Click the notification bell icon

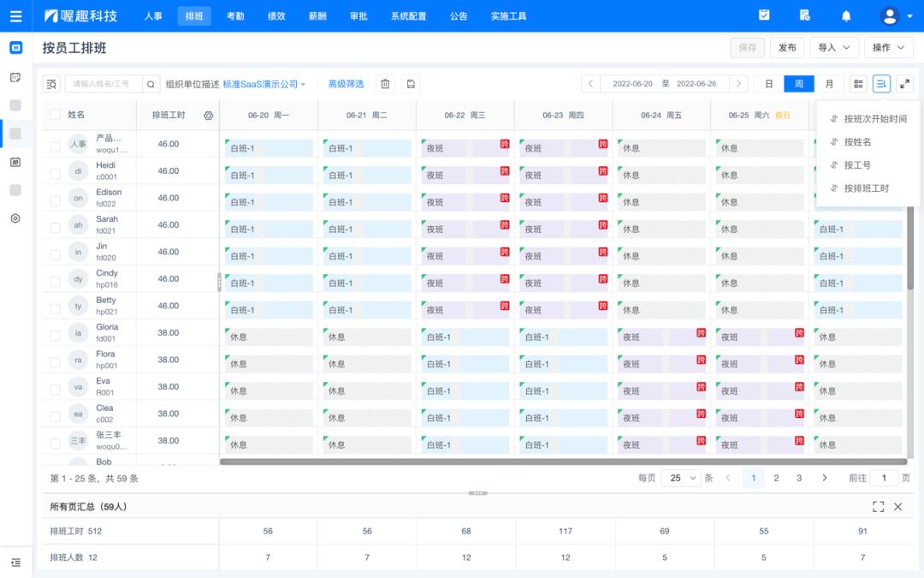pyautogui.click(x=846, y=15)
